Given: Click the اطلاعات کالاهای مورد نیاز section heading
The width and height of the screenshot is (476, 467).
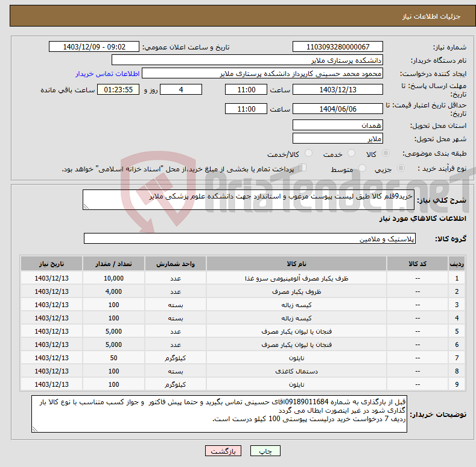Looking at the screenshot, I should [422, 218].
